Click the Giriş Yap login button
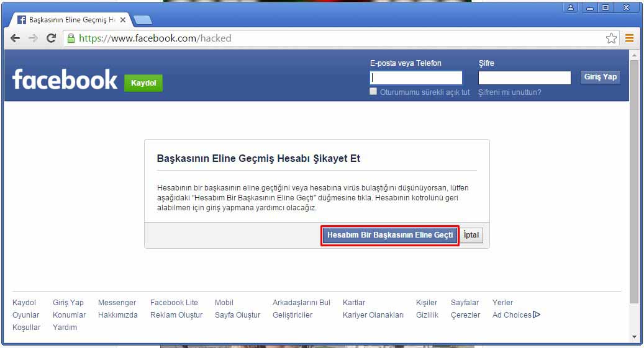Image resolution: width=644 pixels, height=348 pixels. pos(601,77)
